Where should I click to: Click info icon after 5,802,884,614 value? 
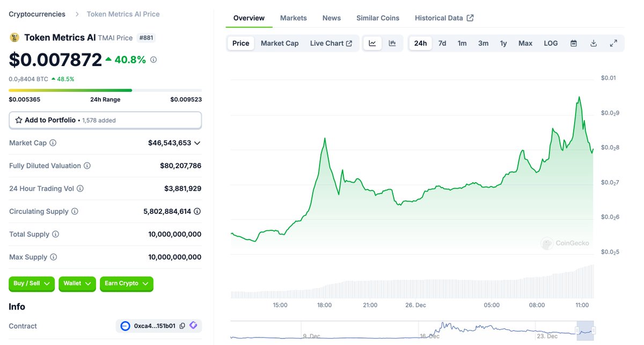[x=197, y=211]
